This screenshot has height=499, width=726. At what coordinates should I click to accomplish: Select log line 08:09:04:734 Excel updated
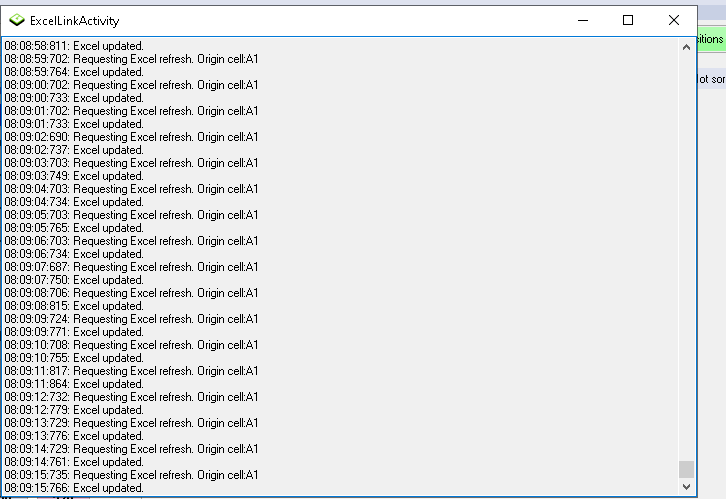click(x=74, y=201)
